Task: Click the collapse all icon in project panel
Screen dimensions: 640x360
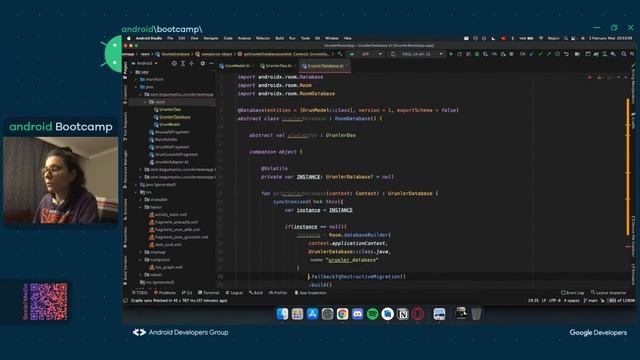Action: 191,63
